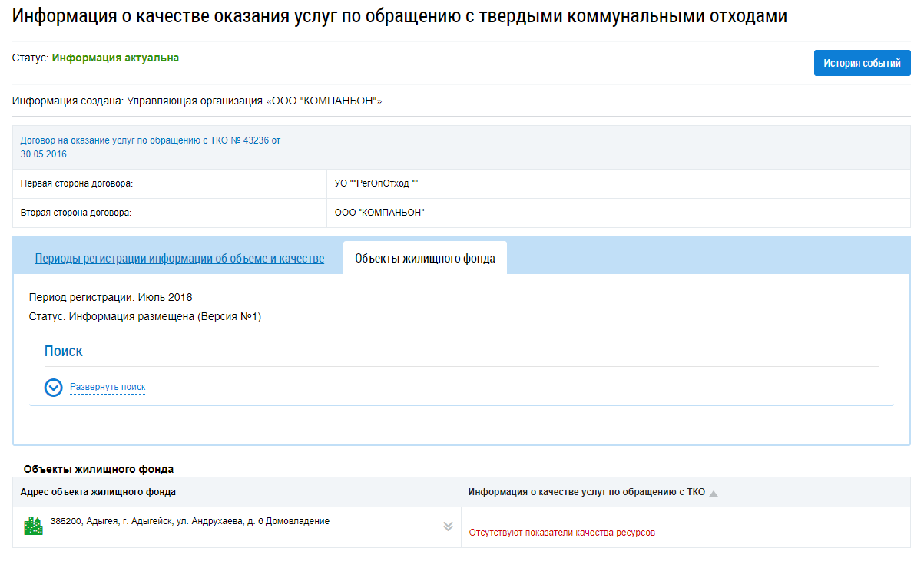Click the Развернуть поиск link text
Screen dimensions: 924x568
tap(108, 388)
